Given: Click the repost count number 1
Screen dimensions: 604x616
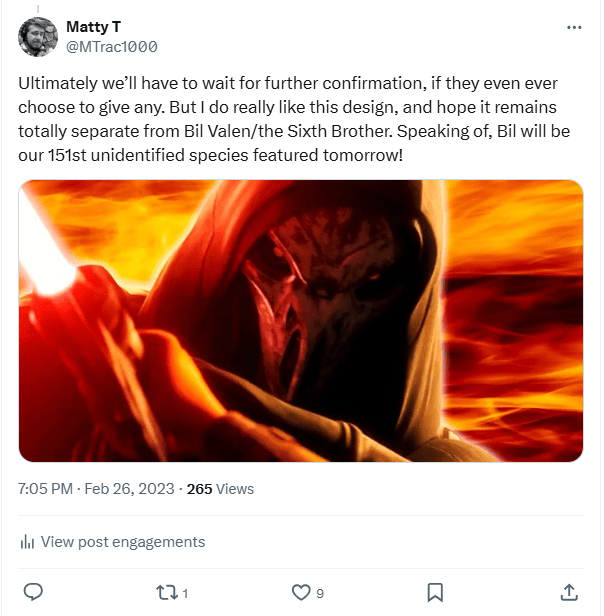Looking at the screenshot, I should click(x=186, y=593).
